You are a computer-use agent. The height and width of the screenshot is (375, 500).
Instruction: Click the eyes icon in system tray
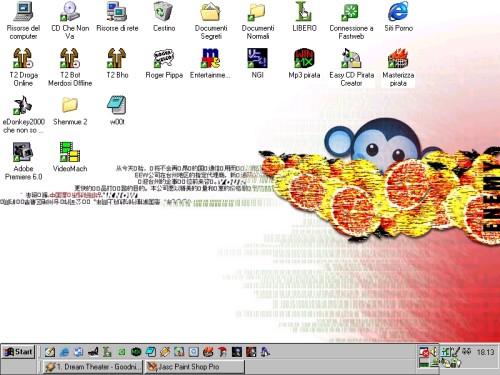click(x=467, y=351)
